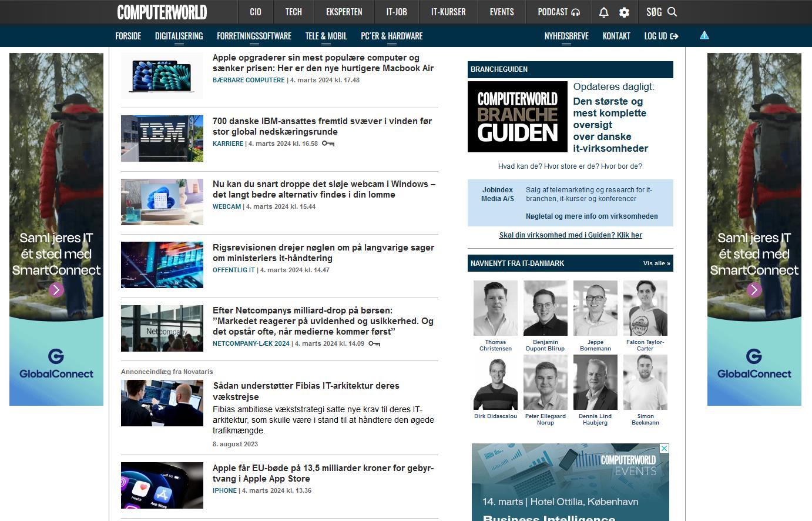Select the IT-KURSER menu item
The width and height of the screenshot is (812, 521).
(448, 12)
